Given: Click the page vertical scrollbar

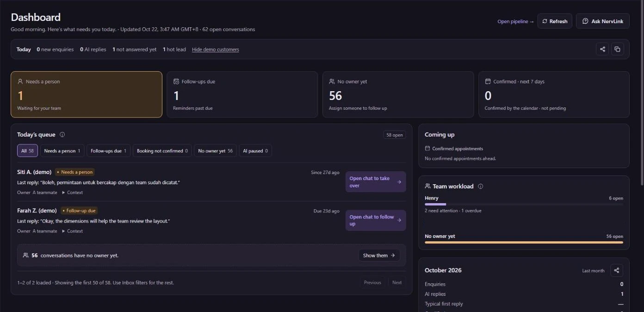Looking at the screenshot, I should click(642, 93).
